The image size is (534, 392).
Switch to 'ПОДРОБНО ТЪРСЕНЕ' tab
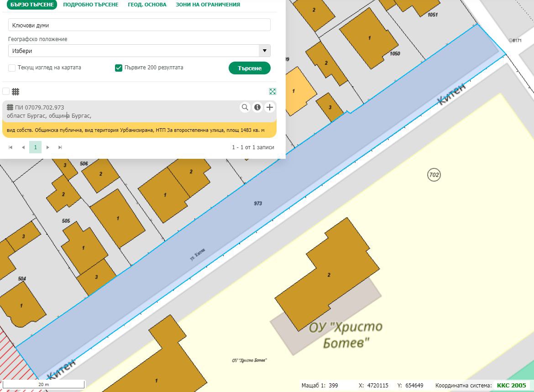point(90,5)
